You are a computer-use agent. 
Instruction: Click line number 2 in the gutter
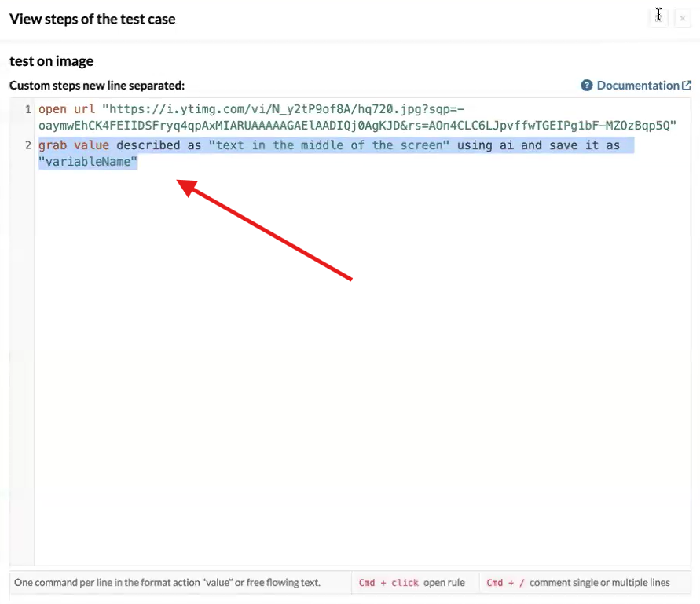tap(27, 145)
